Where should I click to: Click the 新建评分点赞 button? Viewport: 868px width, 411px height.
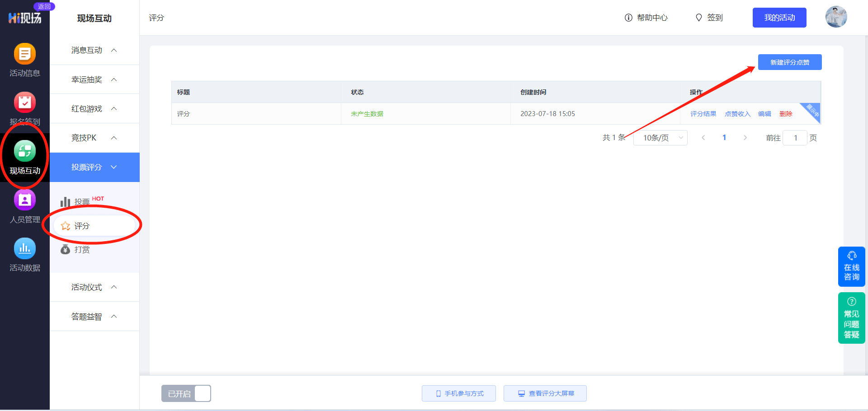coord(790,62)
